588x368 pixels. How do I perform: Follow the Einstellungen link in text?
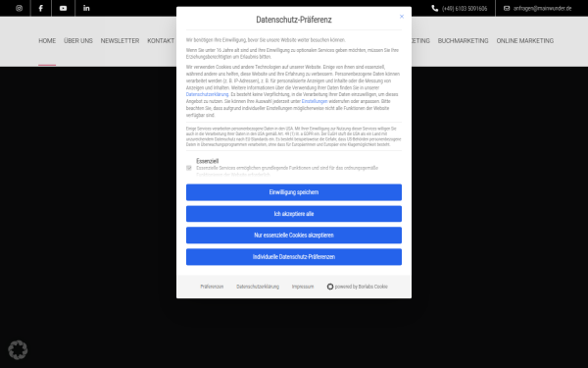click(x=315, y=101)
